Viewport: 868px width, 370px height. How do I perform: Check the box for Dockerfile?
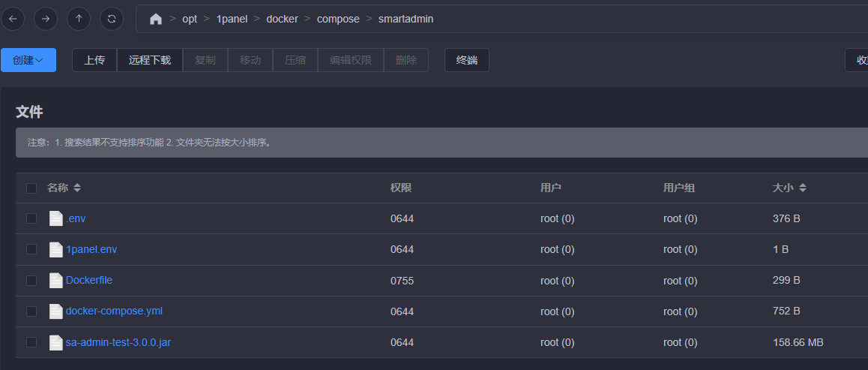tap(31, 280)
